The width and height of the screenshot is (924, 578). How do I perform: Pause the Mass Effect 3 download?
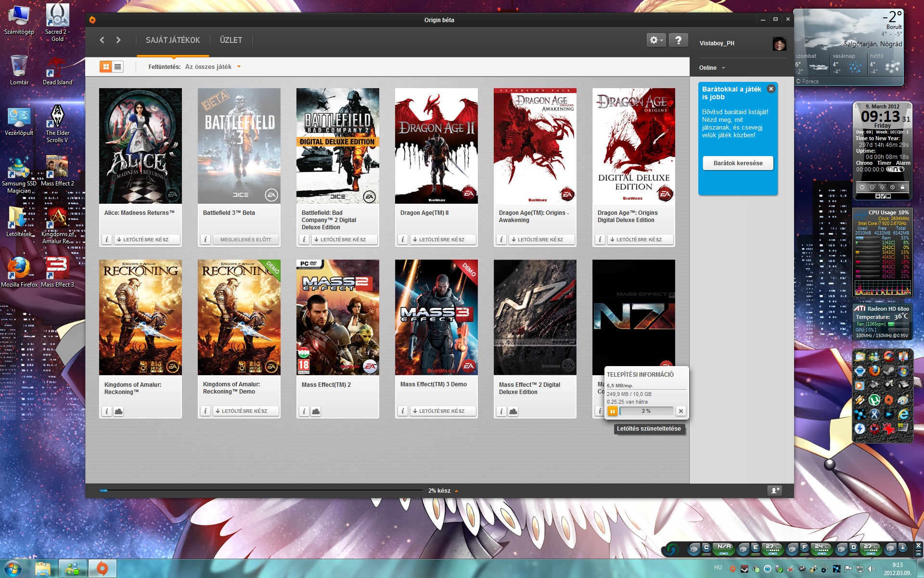(x=612, y=411)
